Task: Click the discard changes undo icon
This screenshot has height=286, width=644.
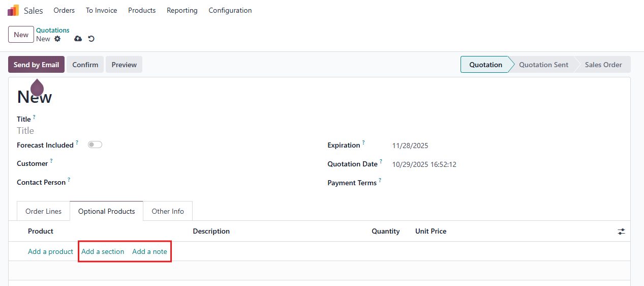Action: (91, 39)
